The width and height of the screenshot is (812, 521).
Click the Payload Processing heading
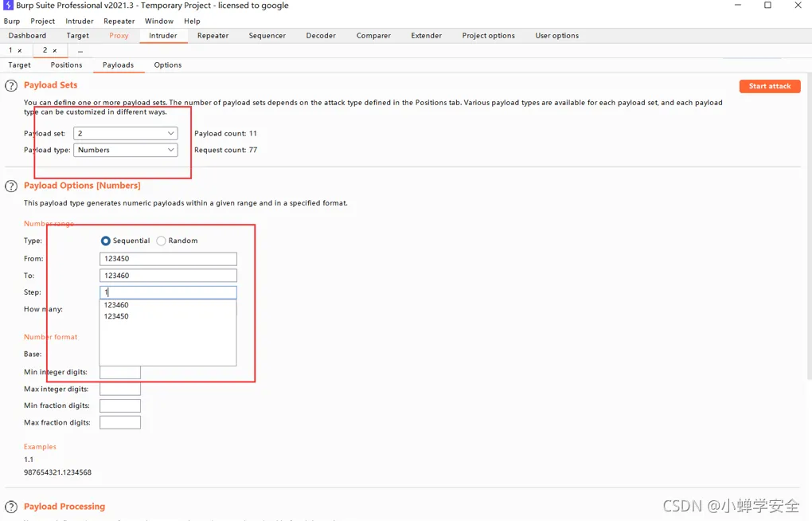[x=64, y=507]
